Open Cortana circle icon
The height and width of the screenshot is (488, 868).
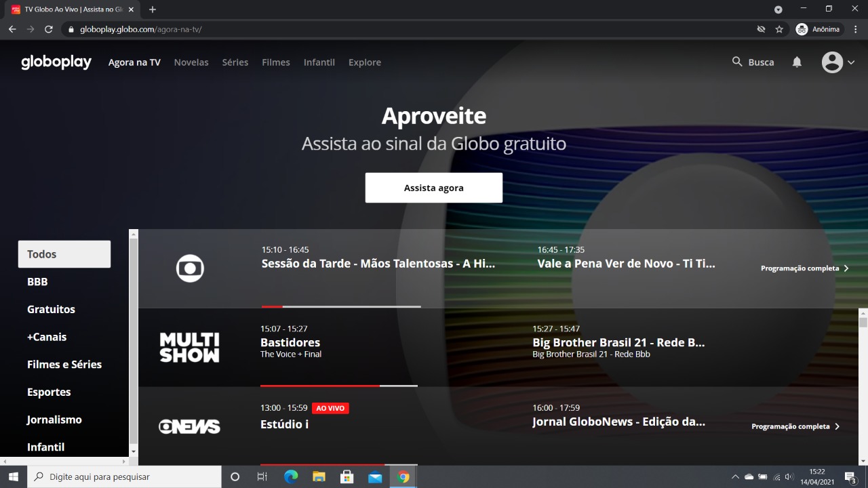235,476
